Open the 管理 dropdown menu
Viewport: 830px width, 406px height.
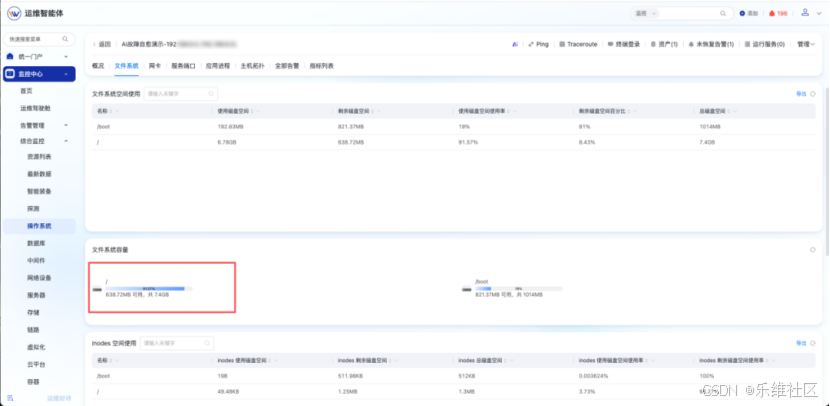point(806,44)
